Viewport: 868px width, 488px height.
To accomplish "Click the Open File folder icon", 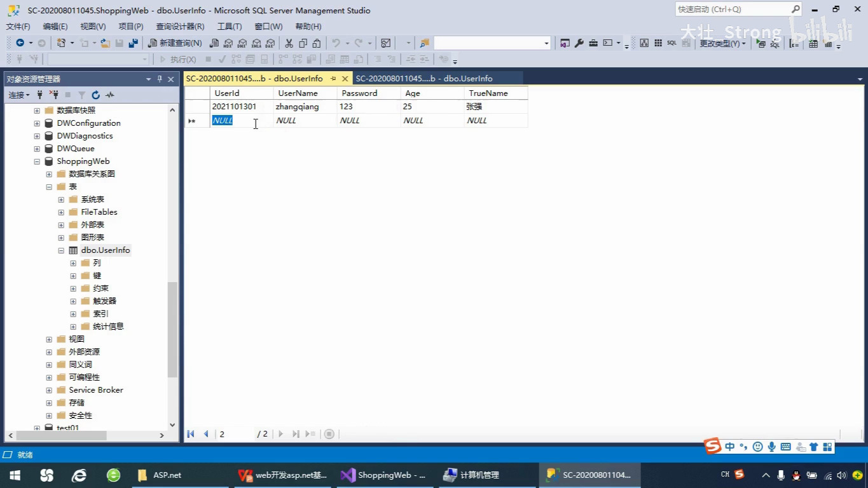I will click(105, 43).
